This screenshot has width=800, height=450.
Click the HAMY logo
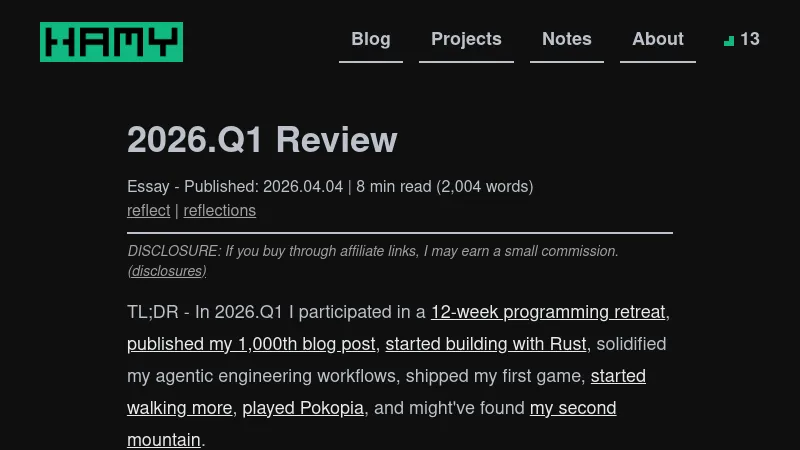pos(111,42)
